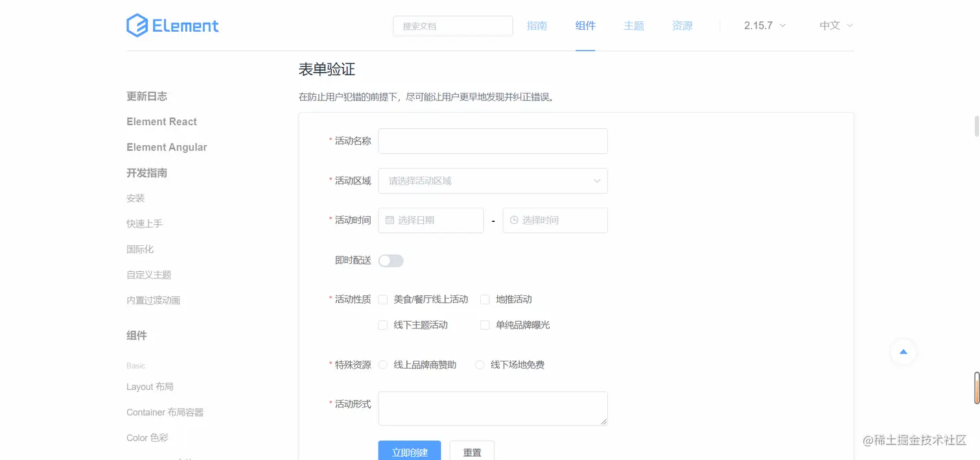Open 更新日志 in the sidebar
This screenshot has width=980, height=460.
click(146, 96)
